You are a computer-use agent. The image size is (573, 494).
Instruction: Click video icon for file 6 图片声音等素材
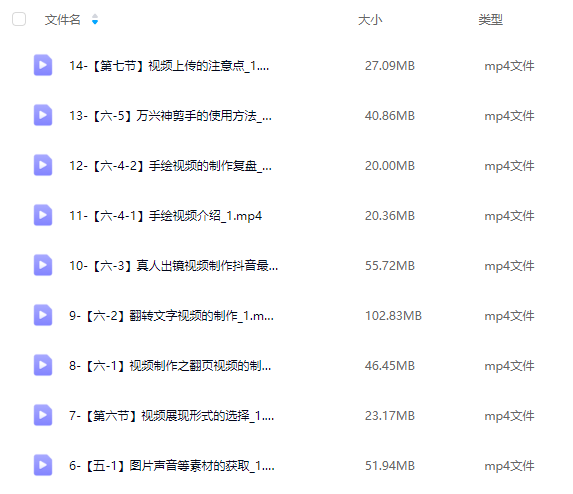[43, 465]
